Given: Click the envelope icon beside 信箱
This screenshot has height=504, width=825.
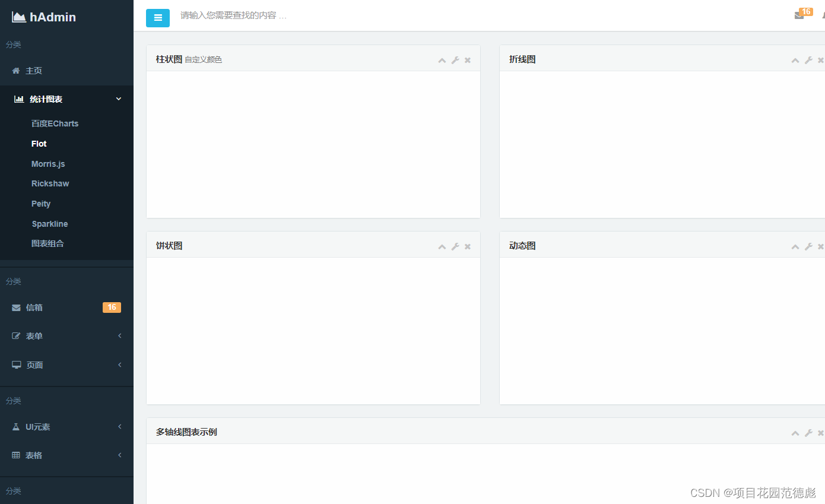Looking at the screenshot, I should coord(16,308).
